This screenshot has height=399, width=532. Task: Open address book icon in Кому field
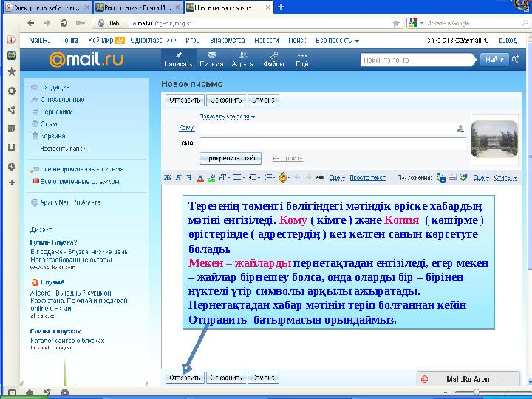460,129
